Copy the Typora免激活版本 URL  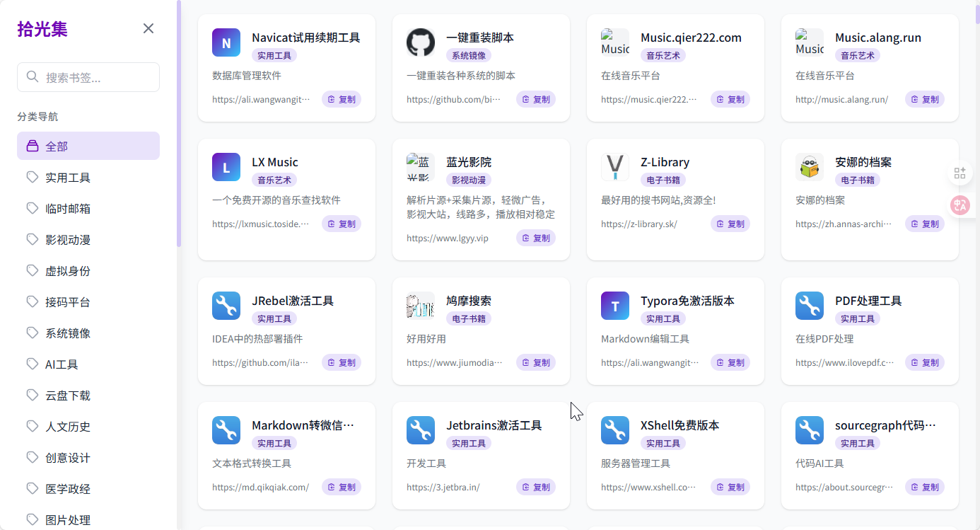click(730, 362)
